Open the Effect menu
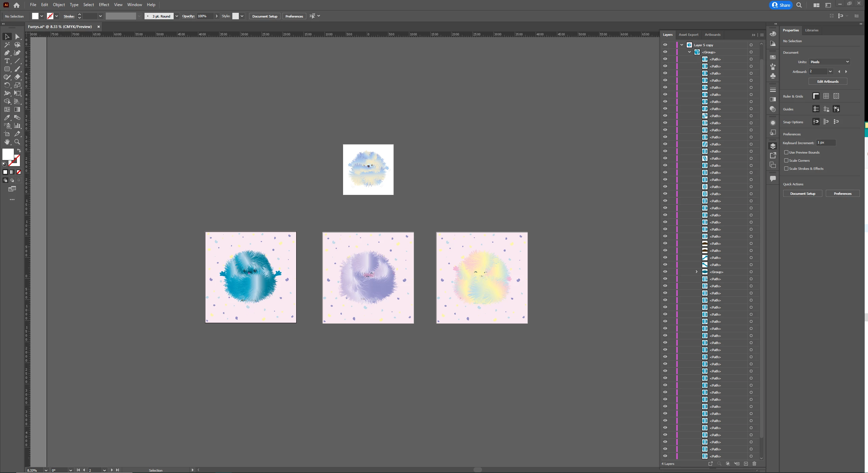 pyautogui.click(x=104, y=5)
